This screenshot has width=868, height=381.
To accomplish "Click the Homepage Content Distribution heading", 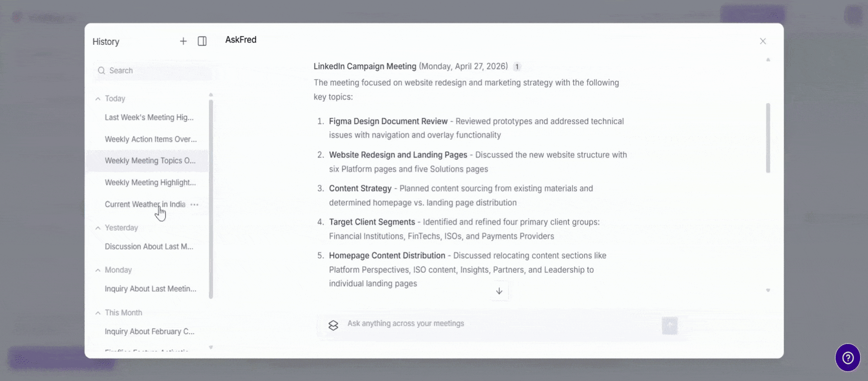I will (387, 256).
